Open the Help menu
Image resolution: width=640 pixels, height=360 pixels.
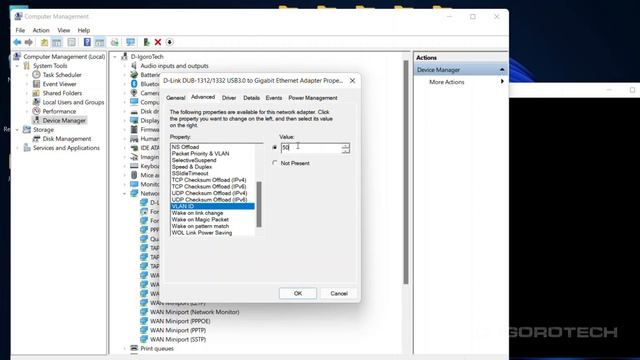pos(84,30)
